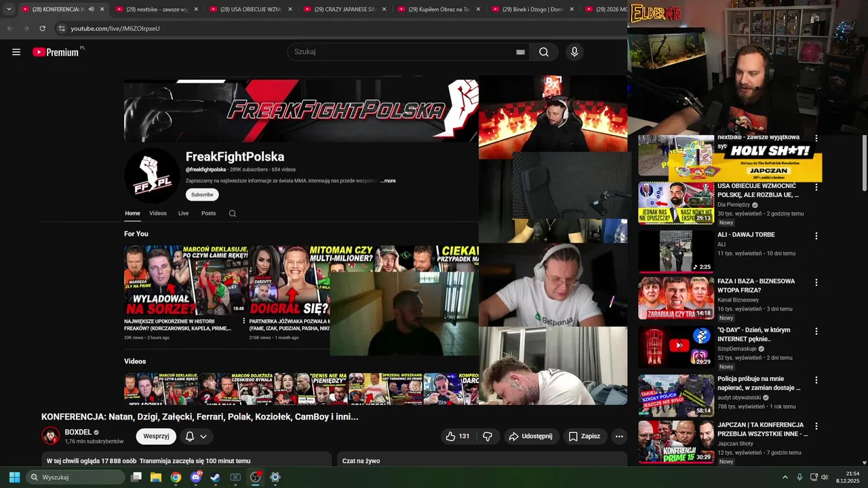Viewport: 868px width, 488px height.
Task: Open BOXDEL channel avatar
Action: click(x=51, y=436)
